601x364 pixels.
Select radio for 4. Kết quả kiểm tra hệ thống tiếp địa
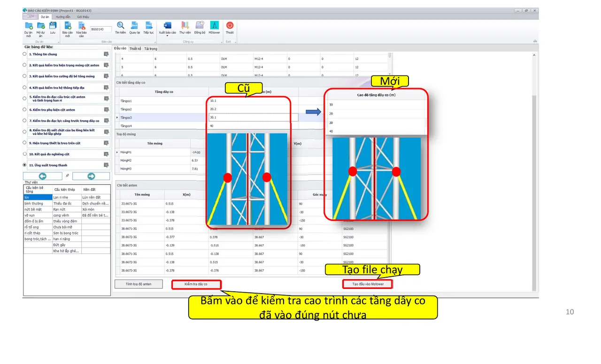pyautogui.click(x=25, y=87)
